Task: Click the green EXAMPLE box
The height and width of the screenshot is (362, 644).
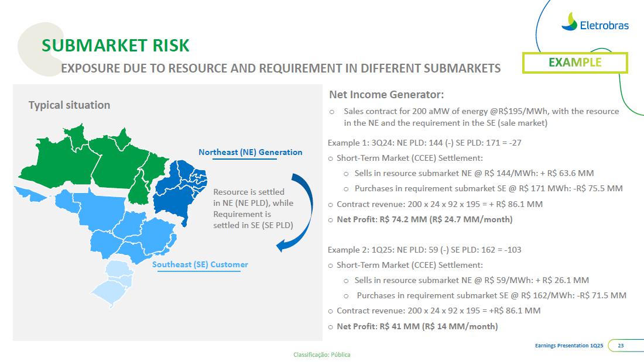Action: click(x=574, y=63)
